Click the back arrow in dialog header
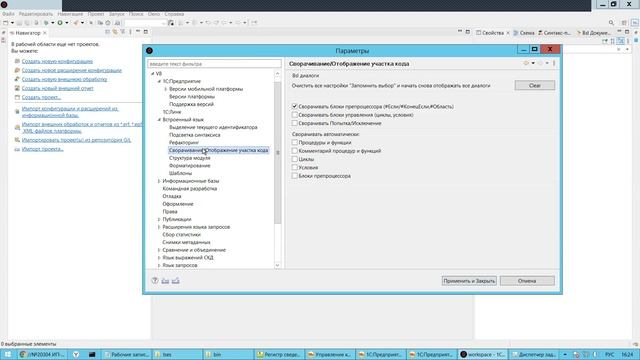Image resolution: width=640 pixels, height=360 pixels. click(x=526, y=63)
